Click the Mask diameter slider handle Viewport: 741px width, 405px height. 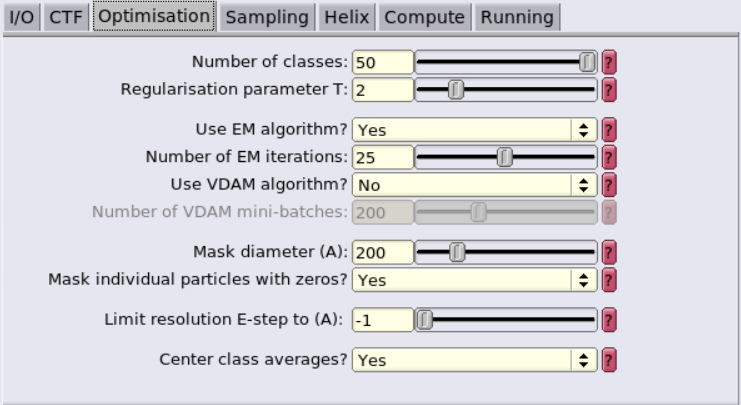[457, 252]
